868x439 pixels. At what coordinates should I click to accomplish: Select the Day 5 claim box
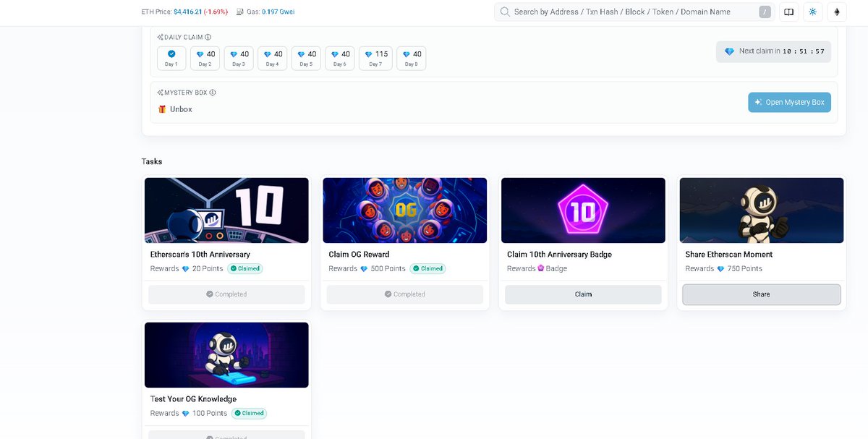306,58
